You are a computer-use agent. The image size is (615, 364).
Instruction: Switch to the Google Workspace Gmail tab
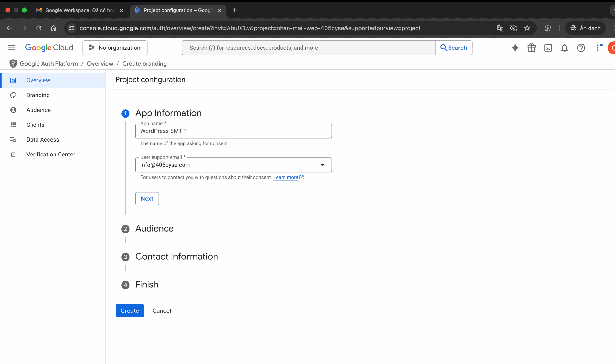click(79, 10)
